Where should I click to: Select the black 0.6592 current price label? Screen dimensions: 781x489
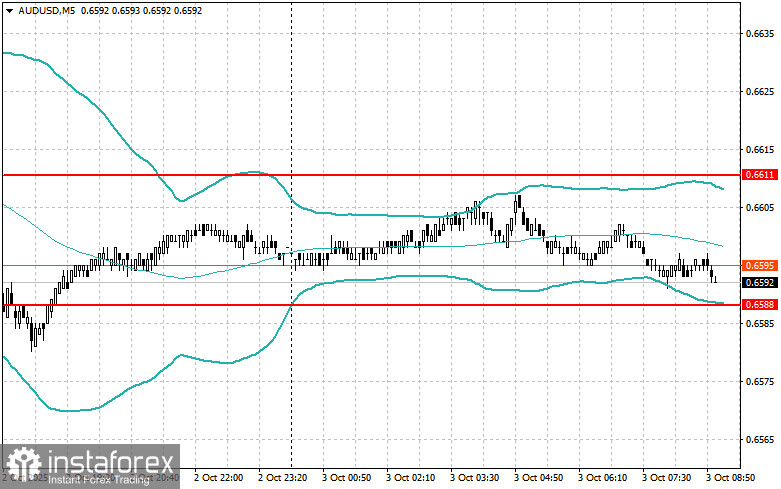point(760,282)
